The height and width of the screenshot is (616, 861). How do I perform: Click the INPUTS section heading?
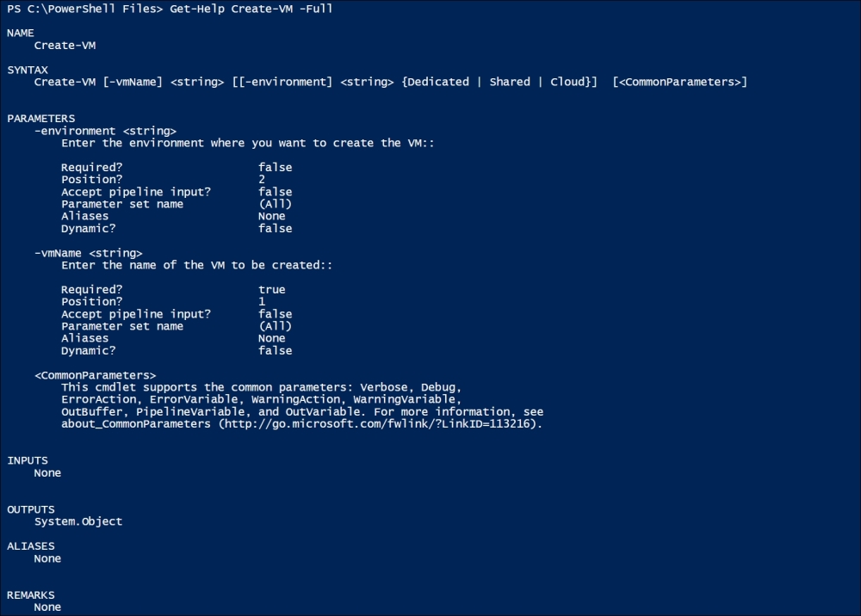pos(28,461)
